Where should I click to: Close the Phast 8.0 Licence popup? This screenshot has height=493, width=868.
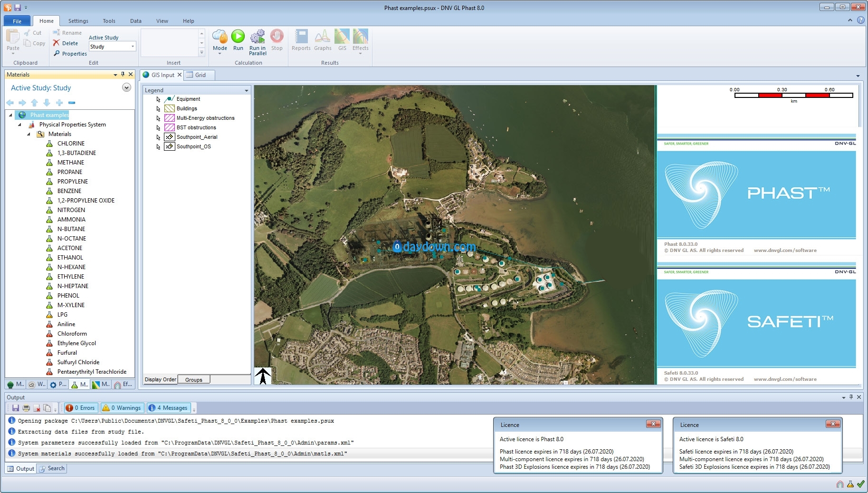click(x=653, y=424)
